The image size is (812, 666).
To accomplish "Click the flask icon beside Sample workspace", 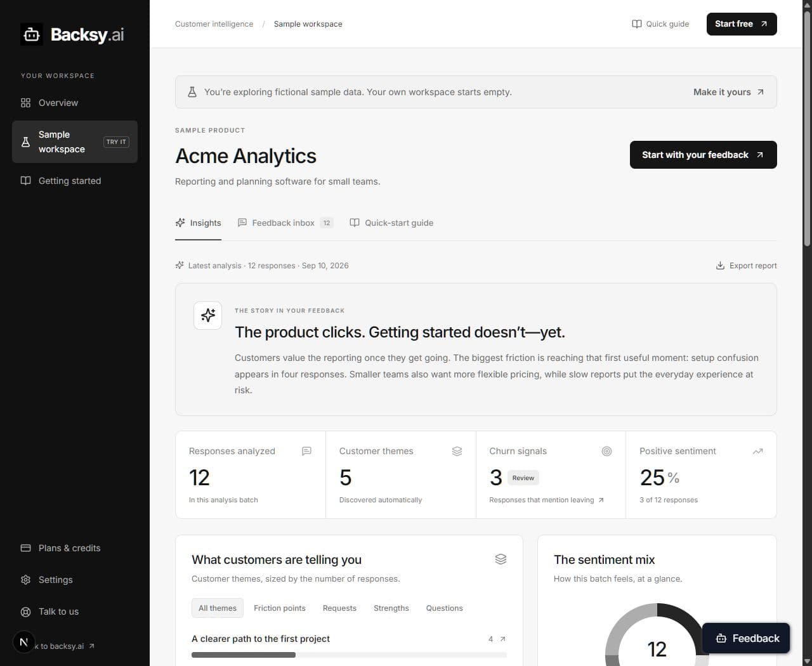I will point(25,142).
